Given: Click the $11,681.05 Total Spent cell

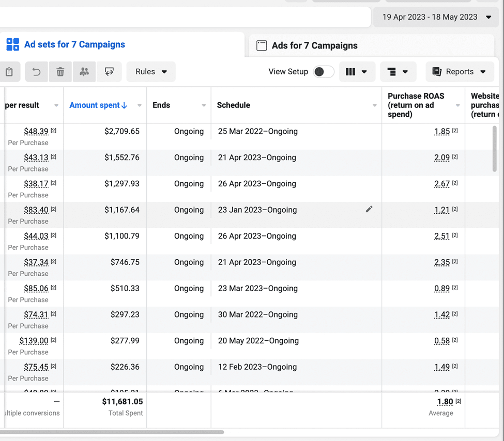Looking at the screenshot, I should pos(123,401).
